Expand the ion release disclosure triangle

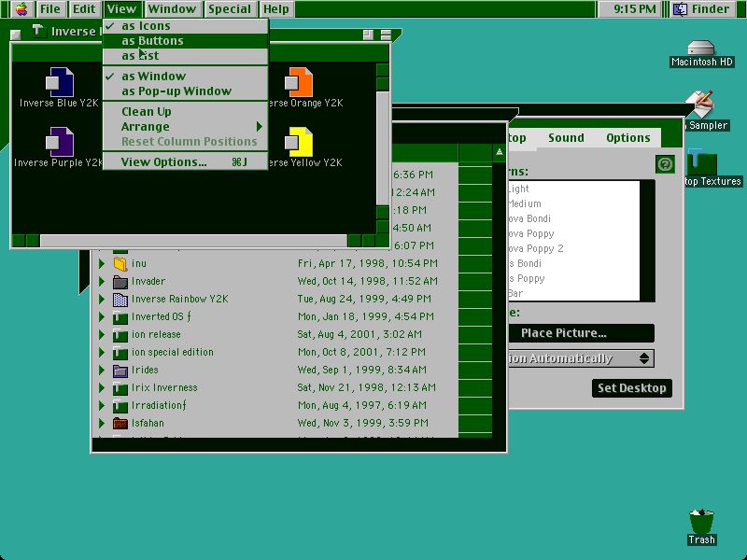102,335
